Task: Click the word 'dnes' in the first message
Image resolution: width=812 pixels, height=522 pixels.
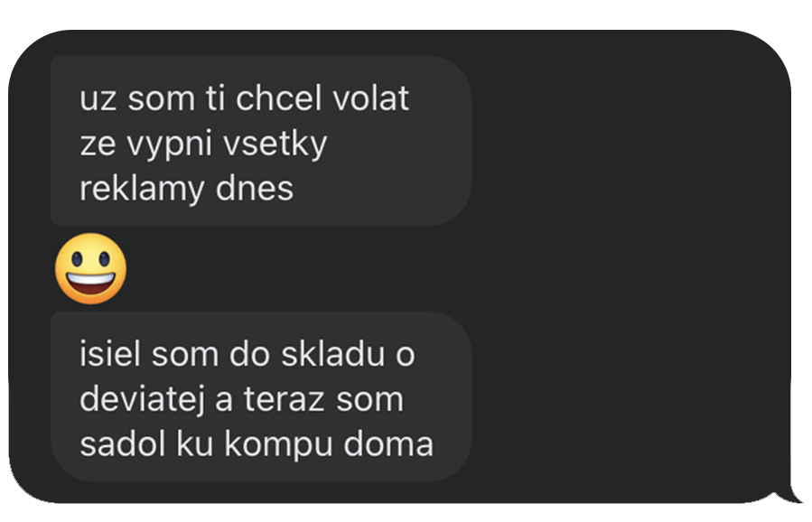Action: pos(255,188)
